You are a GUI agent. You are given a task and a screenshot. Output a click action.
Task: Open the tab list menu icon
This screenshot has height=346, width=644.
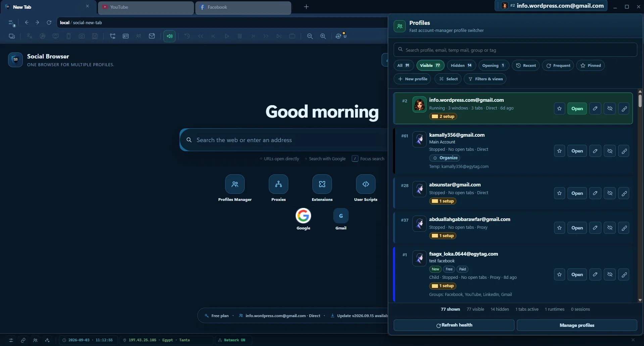[x=12, y=23]
